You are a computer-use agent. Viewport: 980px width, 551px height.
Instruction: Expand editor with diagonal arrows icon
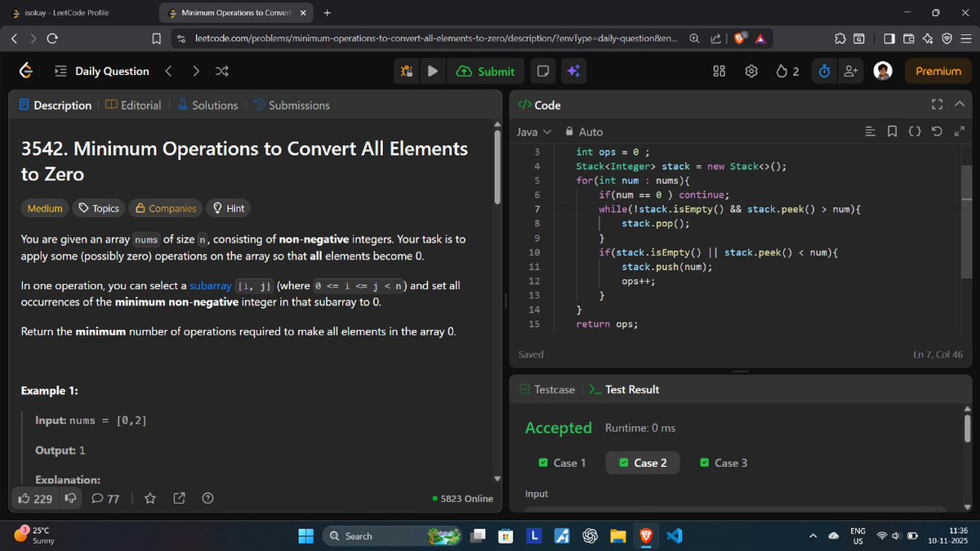coord(959,131)
